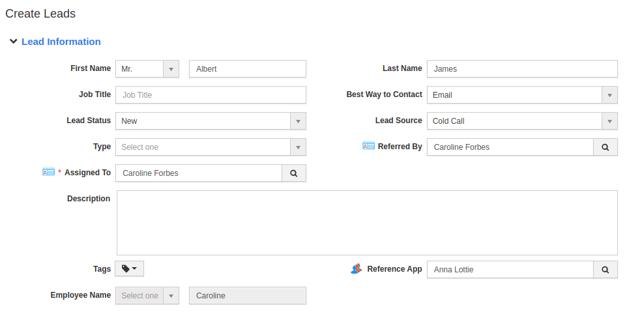
Task: Click the Employee Name label
Action: [81, 295]
